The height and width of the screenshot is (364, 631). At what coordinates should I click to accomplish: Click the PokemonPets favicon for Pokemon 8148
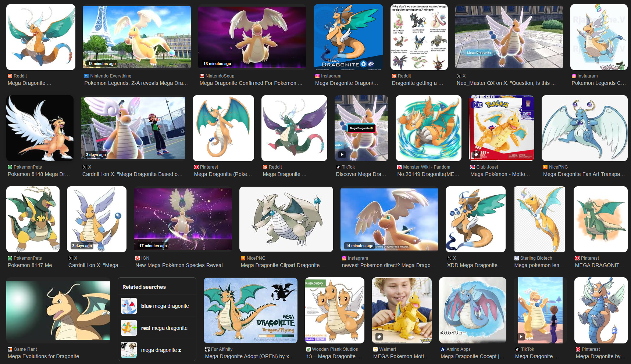[10, 167]
